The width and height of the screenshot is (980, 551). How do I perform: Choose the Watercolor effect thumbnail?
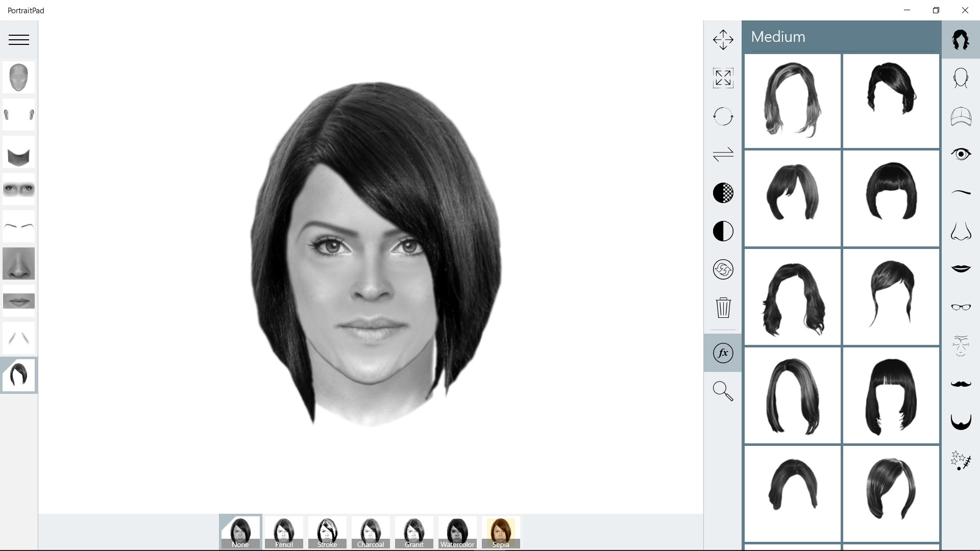[457, 532]
